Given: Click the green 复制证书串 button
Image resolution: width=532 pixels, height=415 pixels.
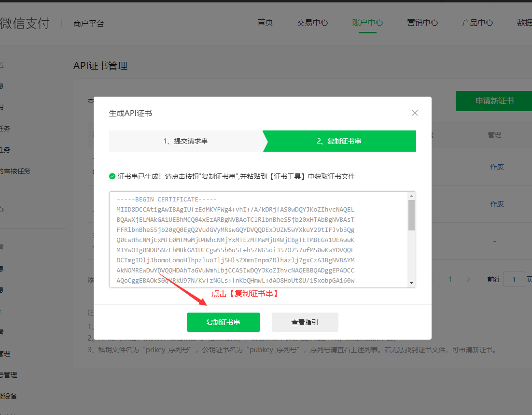Looking at the screenshot, I should click(223, 322).
